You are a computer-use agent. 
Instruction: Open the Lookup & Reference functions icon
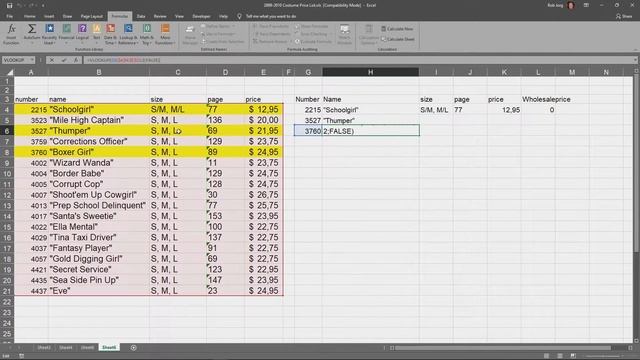coord(128,29)
